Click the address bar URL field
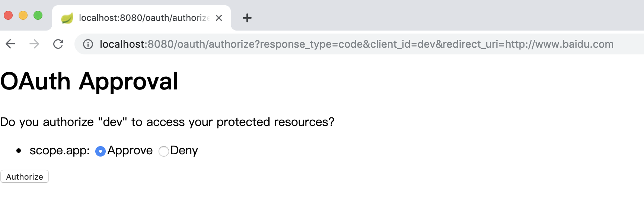644x205 pixels. click(x=356, y=44)
